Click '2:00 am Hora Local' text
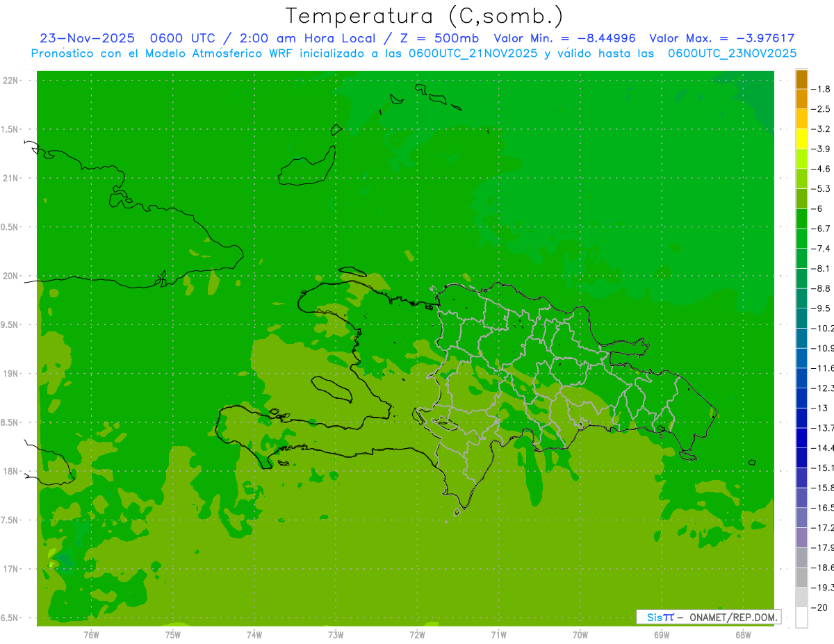 click(307, 39)
